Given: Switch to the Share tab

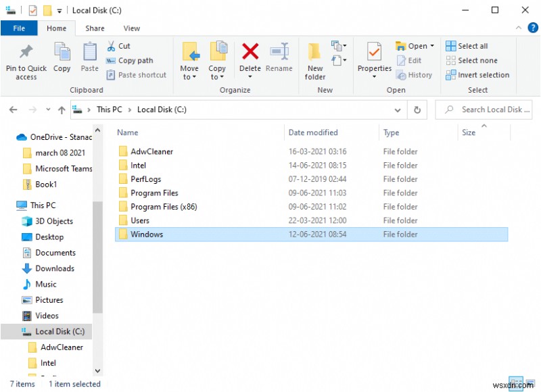Looking at the screenshot, I should point(95,28).
